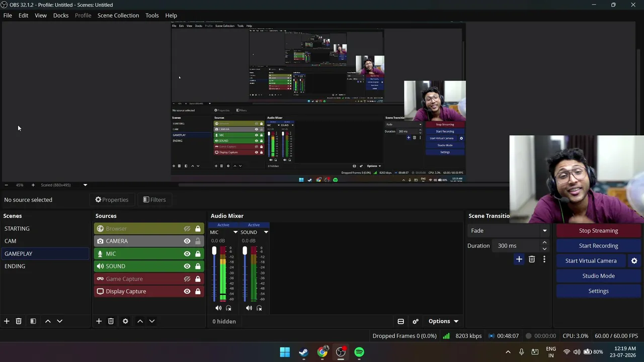This screenshot has width=644, height=362.
Task: Hide the Display Capture source
Action: pyautogui.click(x=187, y=292)
